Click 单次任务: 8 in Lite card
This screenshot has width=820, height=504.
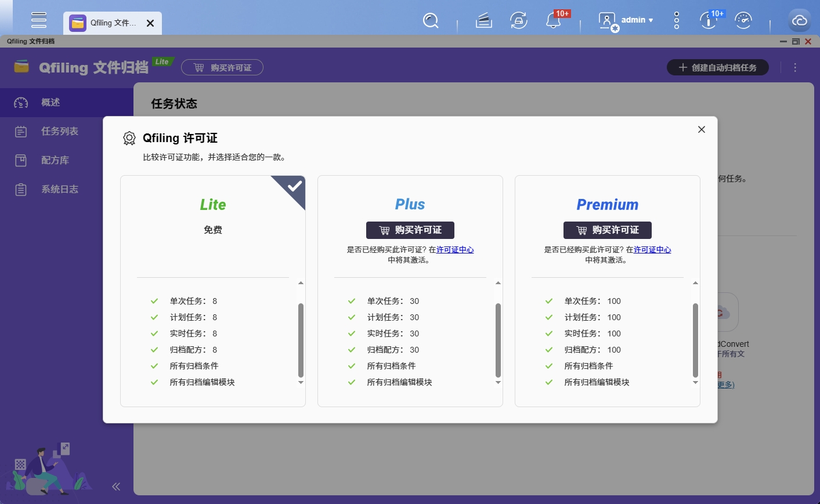point(193,301)
